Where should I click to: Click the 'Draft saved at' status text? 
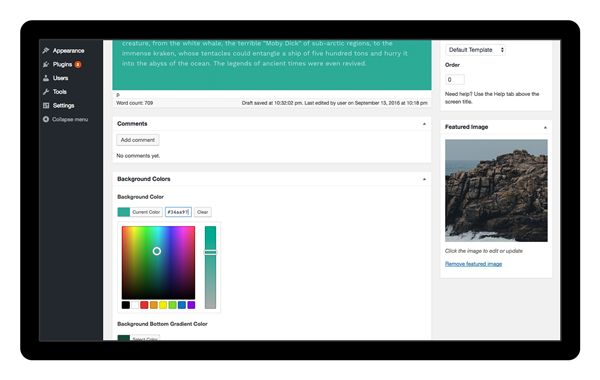(334, 103)
